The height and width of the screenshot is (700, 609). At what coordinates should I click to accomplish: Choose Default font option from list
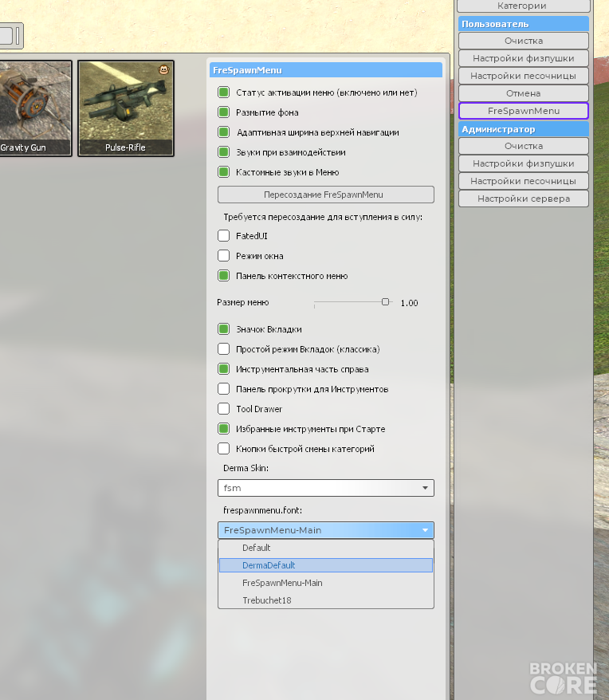[325, 548]
